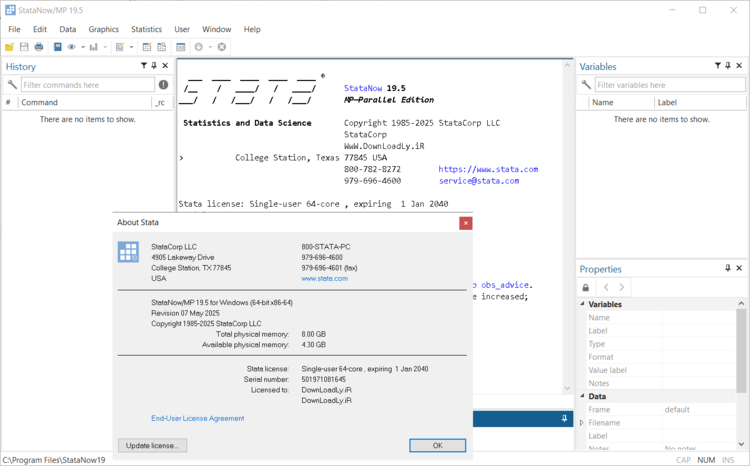The image size is (750, 466).
Task: Click the Graph bar chart toolbar icon
Action: pyautogui.click(x=95, y=47)
